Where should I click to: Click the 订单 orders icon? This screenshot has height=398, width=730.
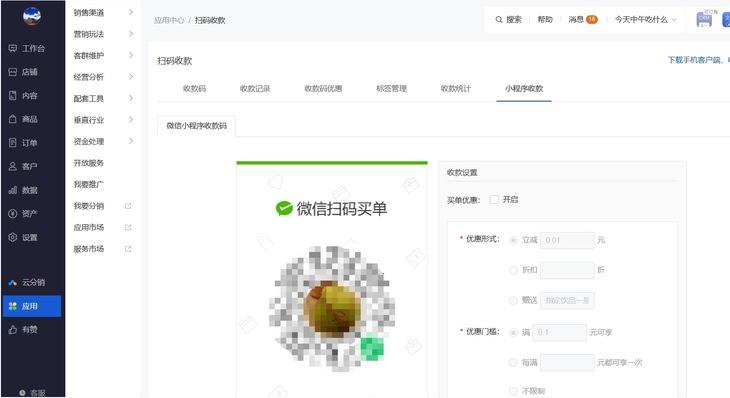pyautogui.click(x=13, y=143)
